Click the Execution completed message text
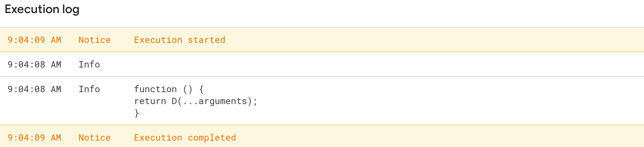This screenshot has height=147, width=644. click(185, 138)
